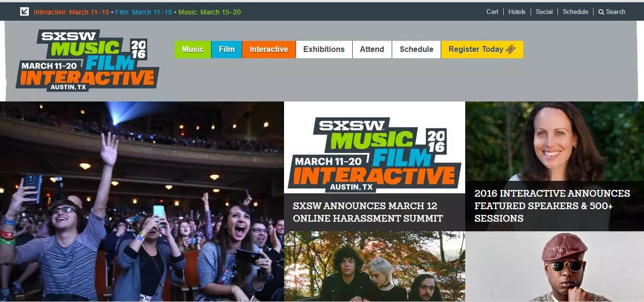Open the Social link in the top bar
The width and height of the screenshot is (644, 302).
coord(544,12)
